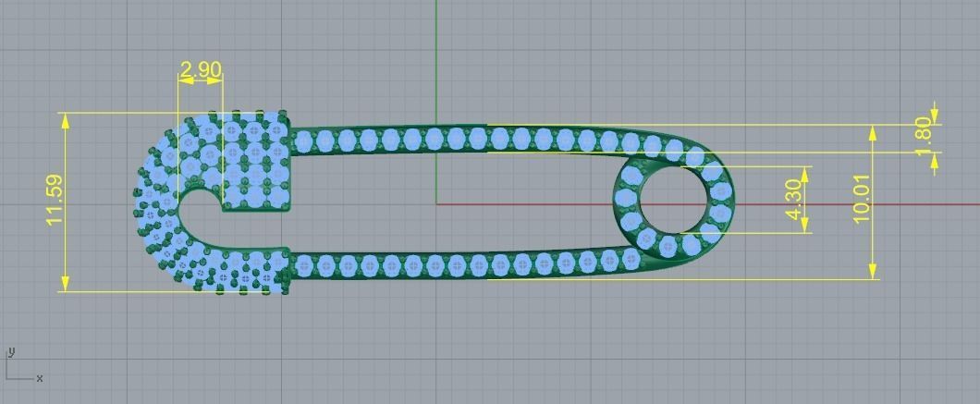
Task: Pick the 4.30 hole diameter dimension
Action: point(794,200)
